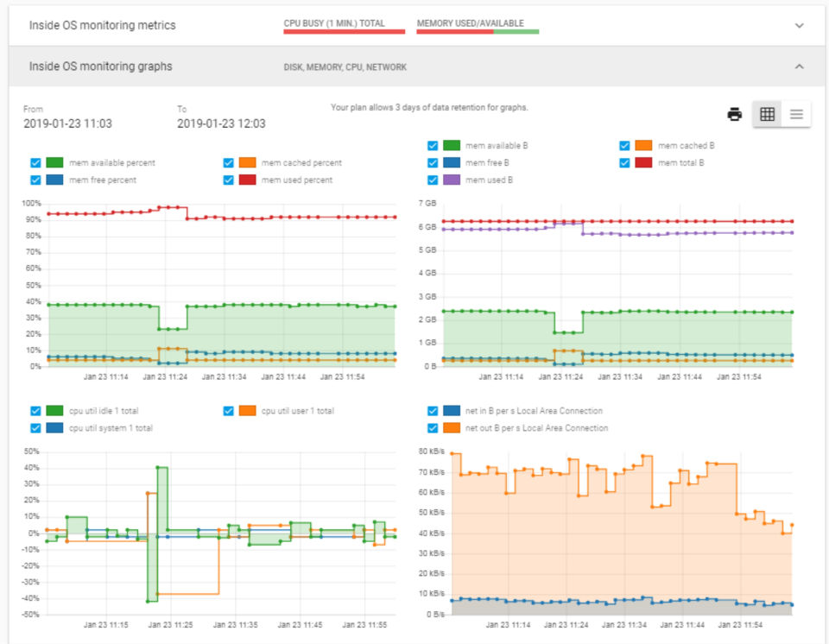
Task: Click Inside OS monitoring metrics header title
Action: coord(102,25)
